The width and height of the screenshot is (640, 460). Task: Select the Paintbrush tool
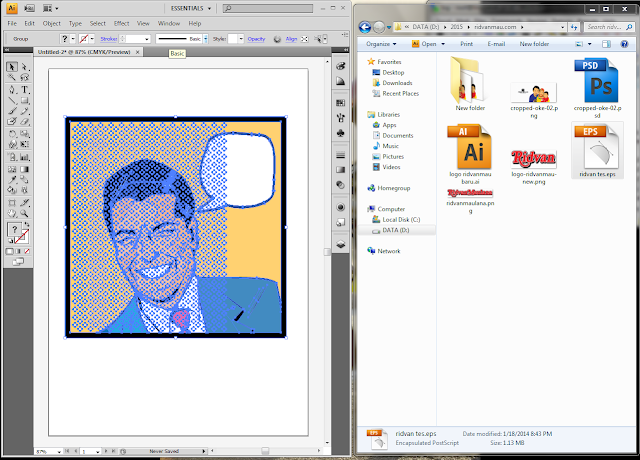pyautogui.click(x=12, y=111)
